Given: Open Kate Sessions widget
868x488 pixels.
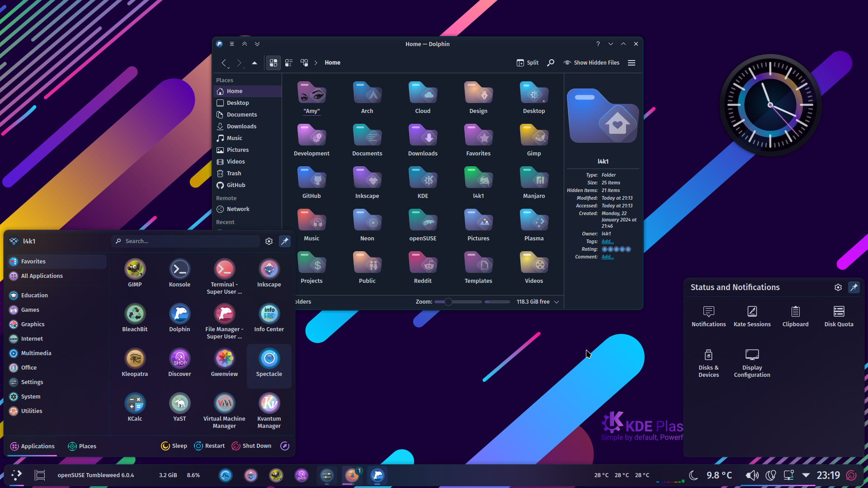Looking at the screenshot, I should (x=752, y=316).
